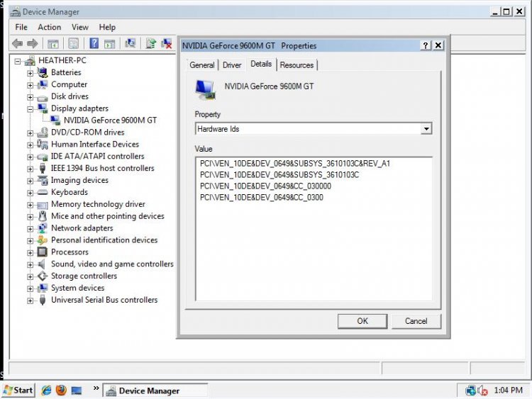532x399 pixels.
Task: Select the NVIDIA GeForce 9600M GT tree item
Action: 110,120
